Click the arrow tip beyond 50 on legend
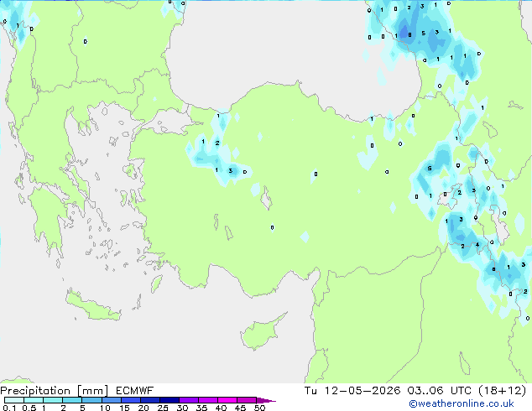The width and height of the screenshot is (532, 411). tap(266, 400)
